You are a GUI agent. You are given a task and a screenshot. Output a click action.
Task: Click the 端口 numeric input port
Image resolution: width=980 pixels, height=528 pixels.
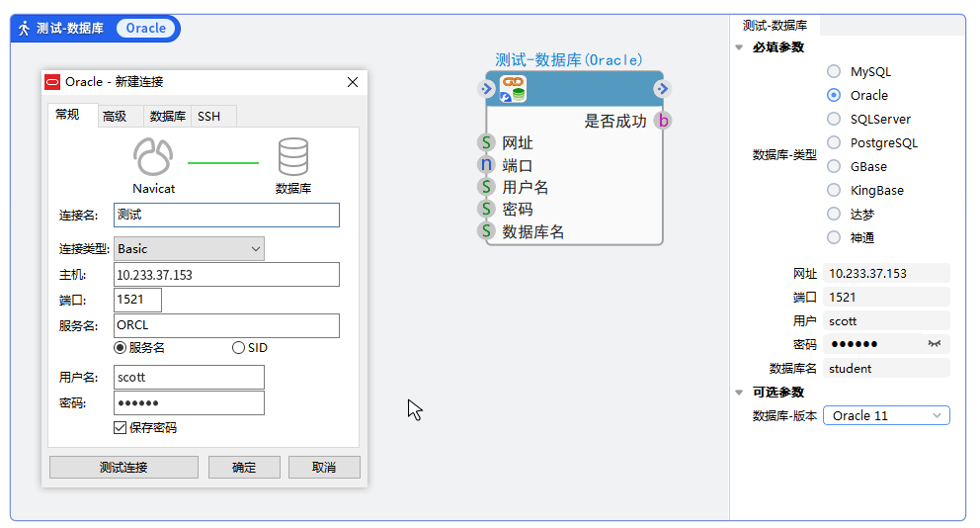486,165
